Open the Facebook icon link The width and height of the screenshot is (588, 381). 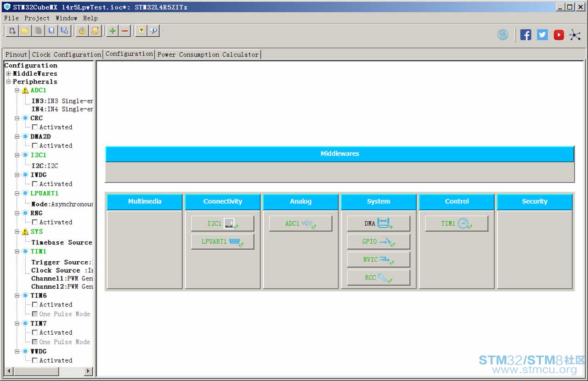[526, 35]
